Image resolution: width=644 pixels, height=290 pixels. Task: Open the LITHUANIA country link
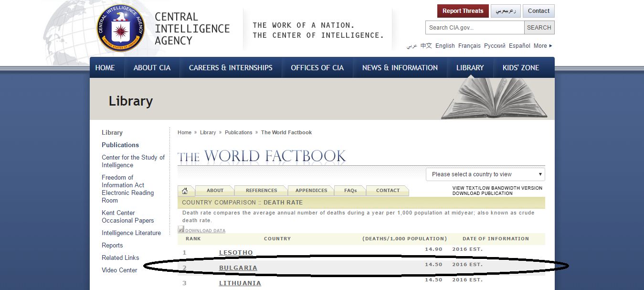(240, 283)
